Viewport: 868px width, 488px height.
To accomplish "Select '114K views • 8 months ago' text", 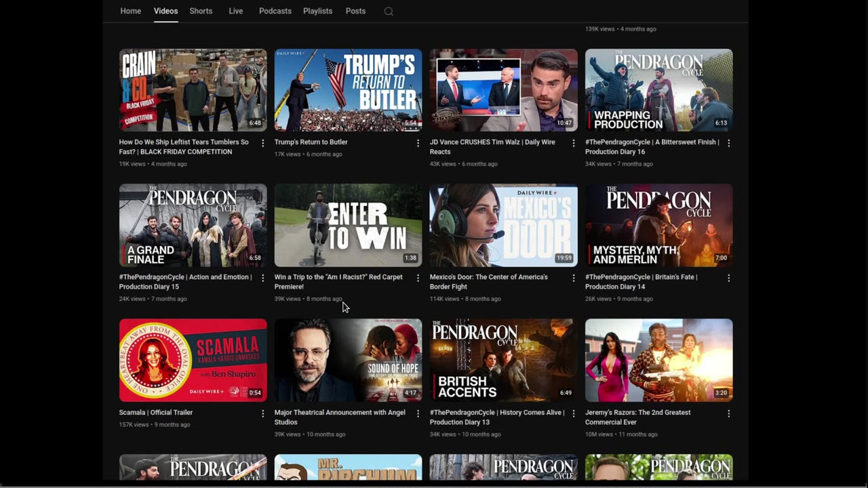I will (x=465, y=299).
